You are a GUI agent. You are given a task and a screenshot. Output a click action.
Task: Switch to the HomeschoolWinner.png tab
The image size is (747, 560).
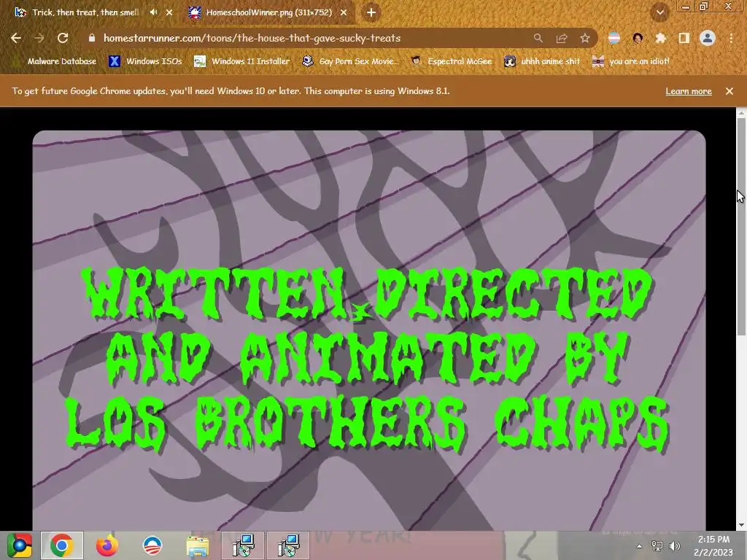[x=268, y=12]
